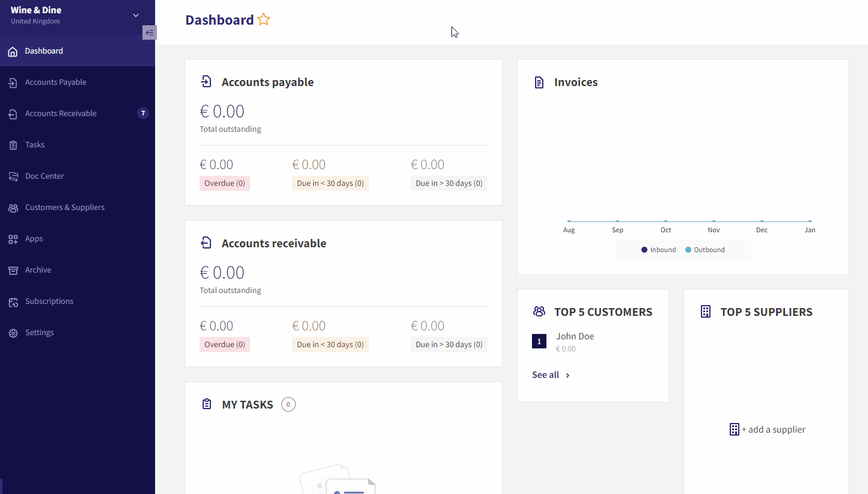Select John Doe in Top 5 Customers

pos(575,336)
